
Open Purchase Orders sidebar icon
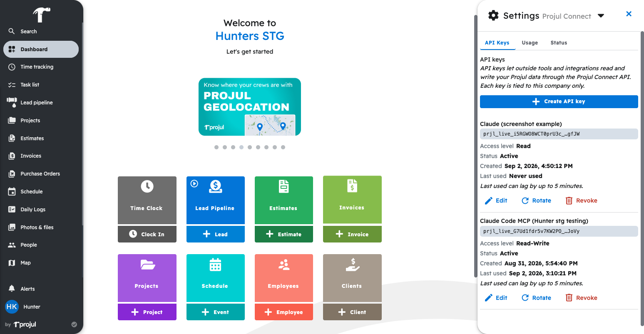[12, 174]
